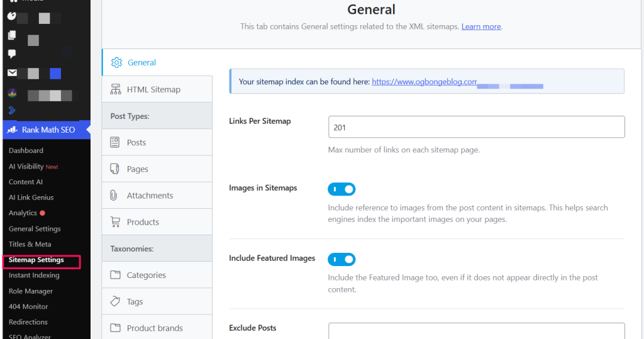Click the Include Featured Images label
This screenshot has width=644, height=339.
(272, 258)
